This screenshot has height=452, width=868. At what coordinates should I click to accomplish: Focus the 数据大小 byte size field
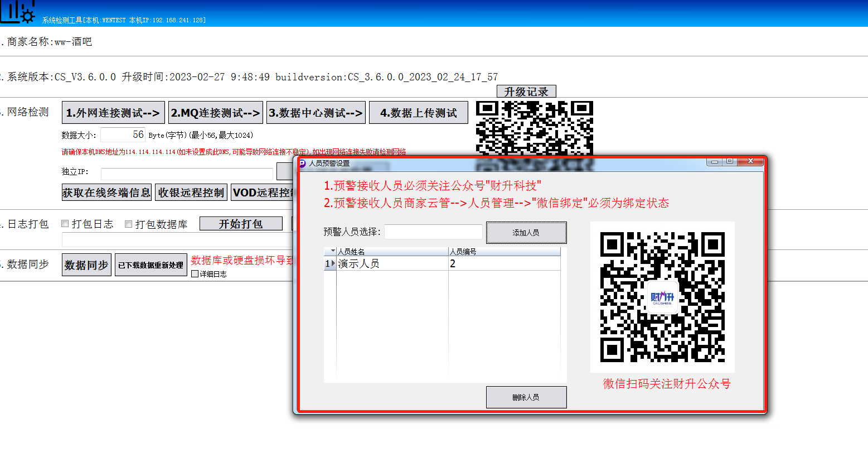click(123, 134)
